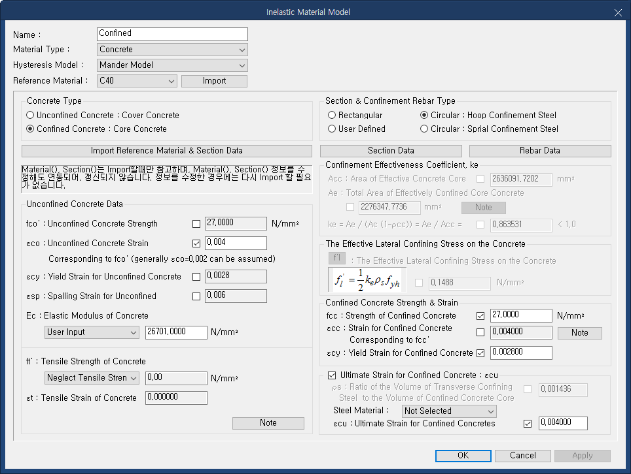
Task: Click the εco value field showing 0.004
Action: click(236, 243)
